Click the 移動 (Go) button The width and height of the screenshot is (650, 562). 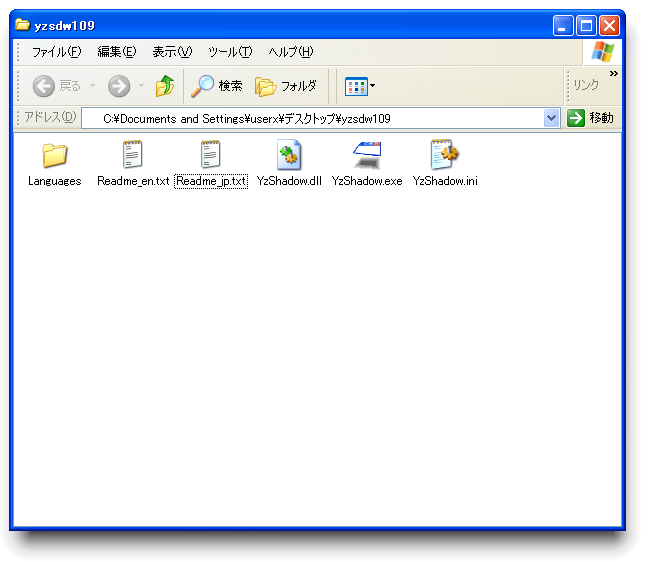pyautogui.click(x=590, y=118)
